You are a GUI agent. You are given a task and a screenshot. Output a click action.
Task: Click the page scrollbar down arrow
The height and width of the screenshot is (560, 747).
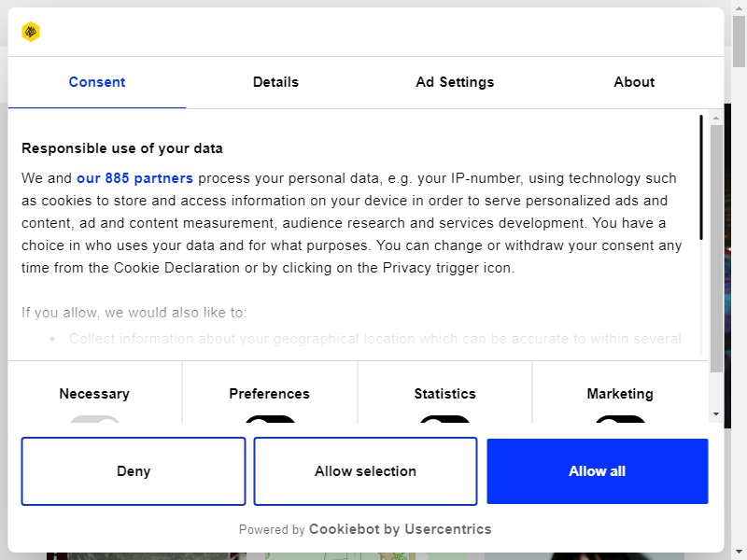click(740, 553)
